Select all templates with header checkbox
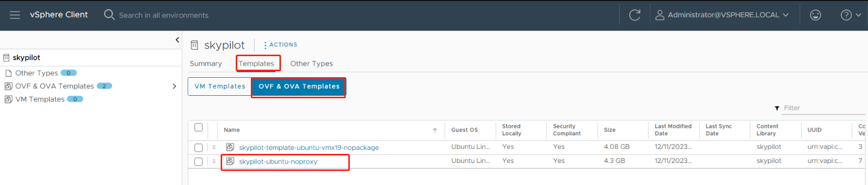 (x=199, y=127)
